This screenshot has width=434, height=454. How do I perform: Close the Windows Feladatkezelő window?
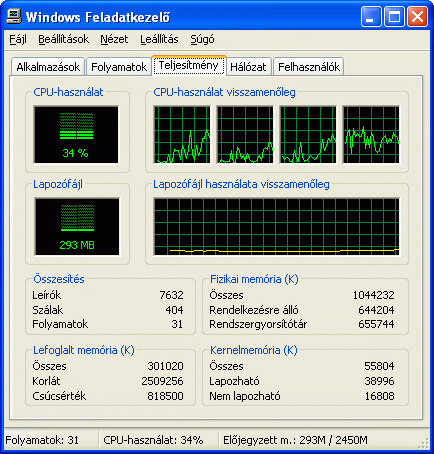417,17
